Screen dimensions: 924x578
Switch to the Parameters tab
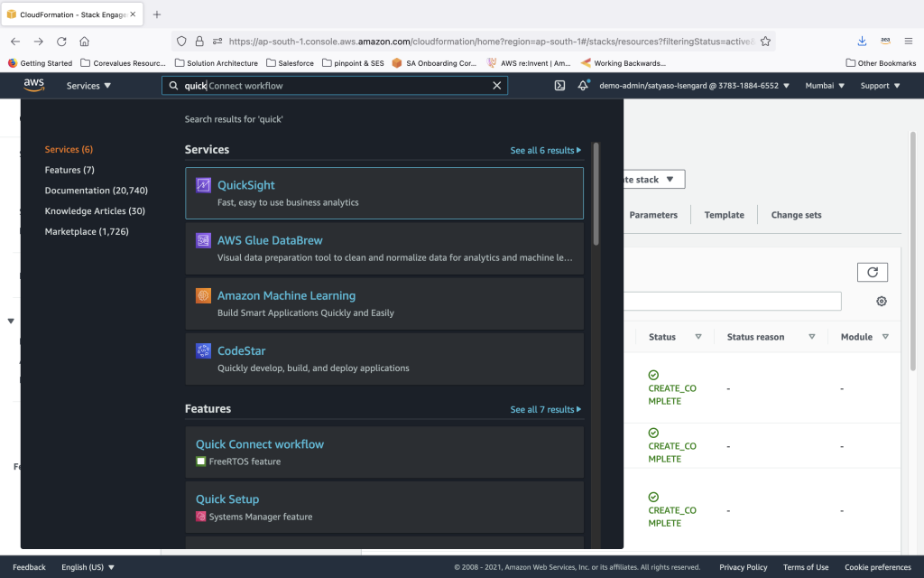pyautogui.click(x=653, y=215)
